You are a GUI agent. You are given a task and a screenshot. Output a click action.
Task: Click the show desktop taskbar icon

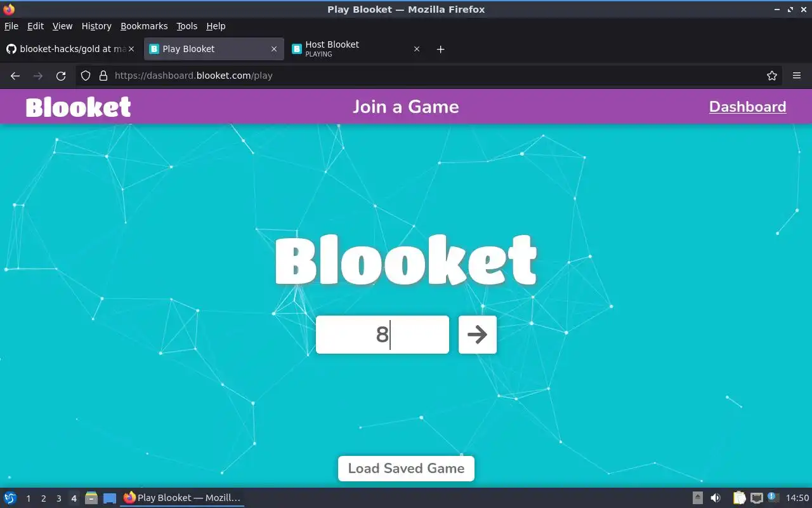point(110,498)
